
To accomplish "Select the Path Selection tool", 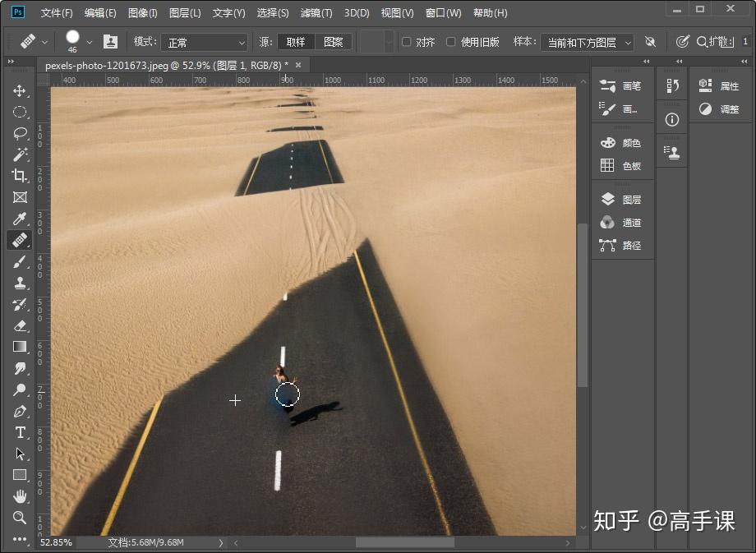I will 20,454.
